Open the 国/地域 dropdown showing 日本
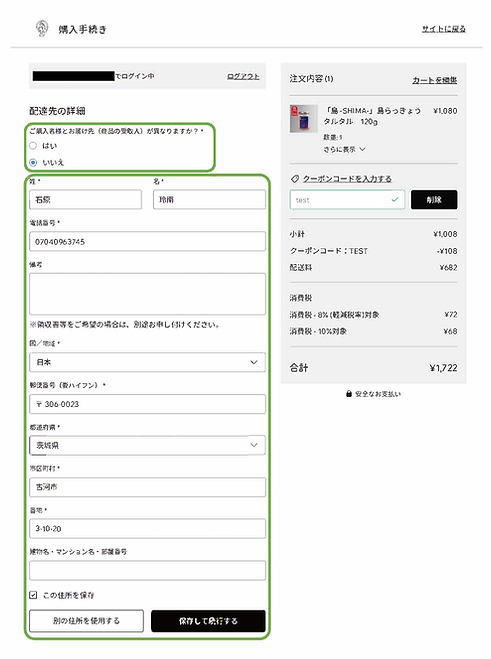Image resolution: width=491 pixels, height=659 pixels. pyautogui.click(x=147, y=362)
